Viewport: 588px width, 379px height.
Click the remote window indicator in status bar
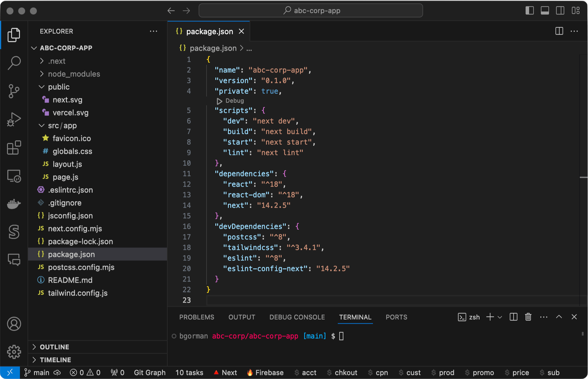[10, 373]
